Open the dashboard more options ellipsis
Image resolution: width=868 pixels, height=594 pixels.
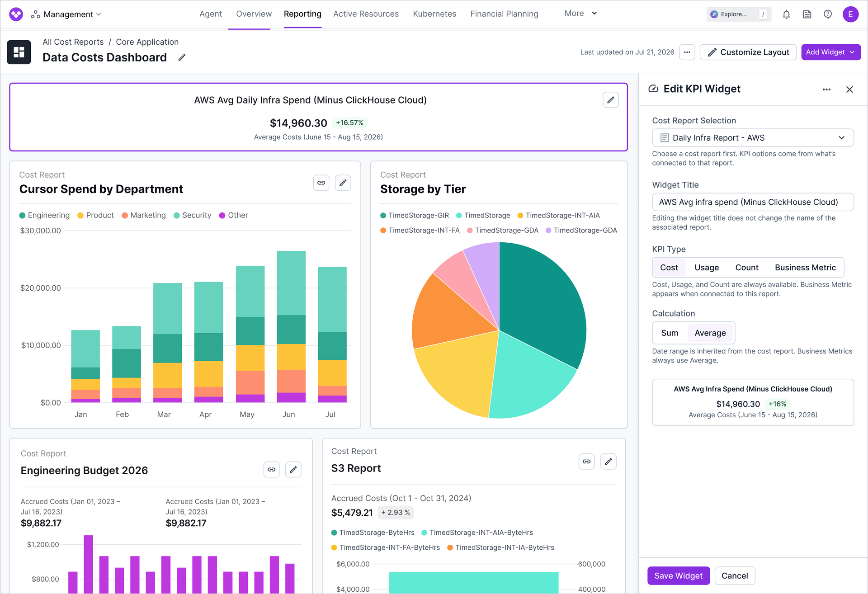click(687, 52)
